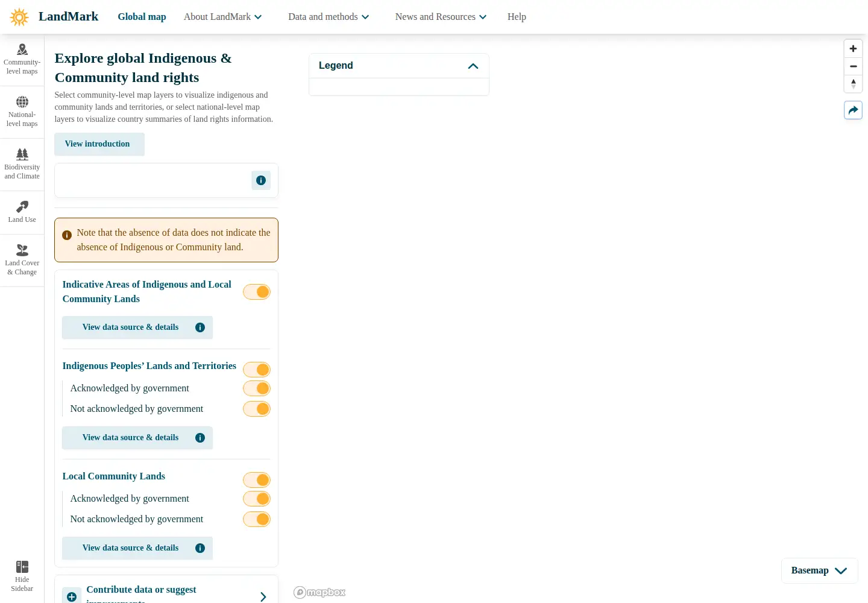View data source under Indicative Areas
The height and width of the screenshot is (603, 868).
pos(137,327)
